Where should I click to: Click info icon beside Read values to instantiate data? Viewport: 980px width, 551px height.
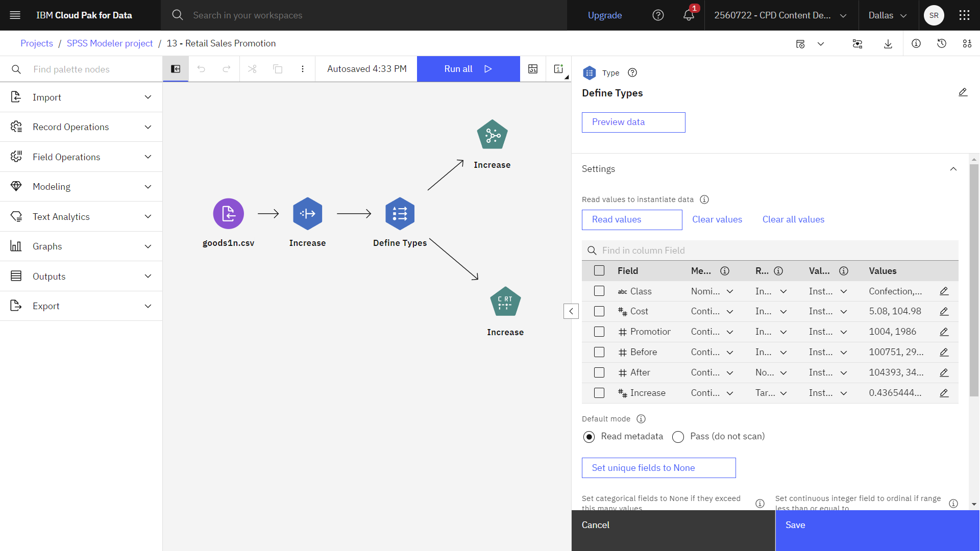(x=704, y=199)
